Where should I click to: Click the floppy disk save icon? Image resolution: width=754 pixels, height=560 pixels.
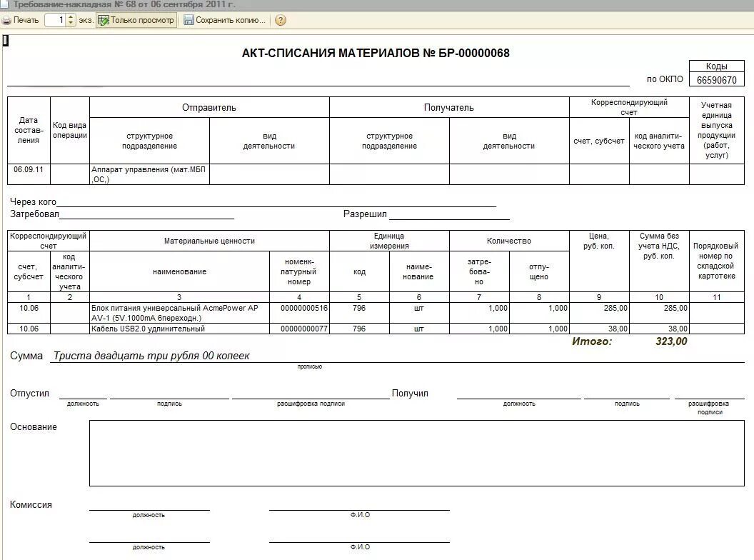coord(188,20)
